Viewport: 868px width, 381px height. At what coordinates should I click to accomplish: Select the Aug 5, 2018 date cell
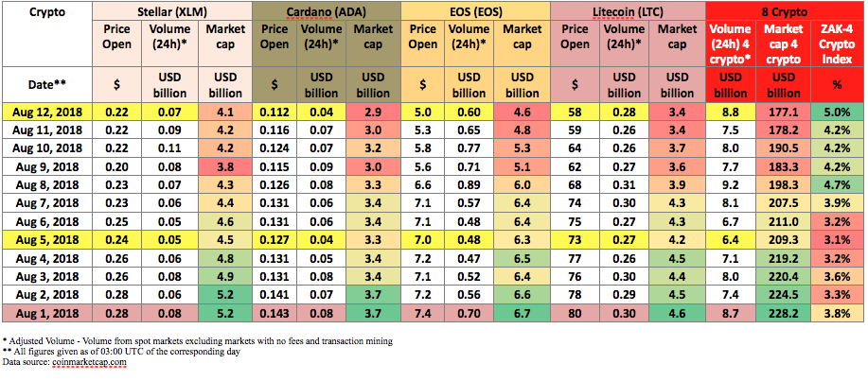(x=47, y=240)
